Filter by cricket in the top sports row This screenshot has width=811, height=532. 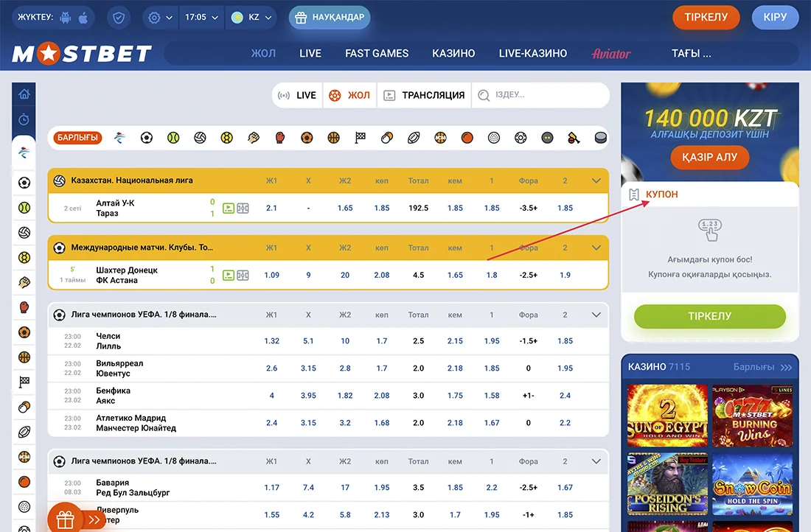tap(574, 138)
